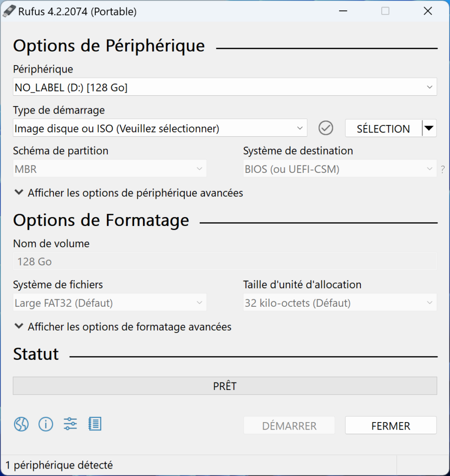This screenshot has width=450, height=476.
Task: Click the SÉLECTION button
Action: (x=383, y=128)
